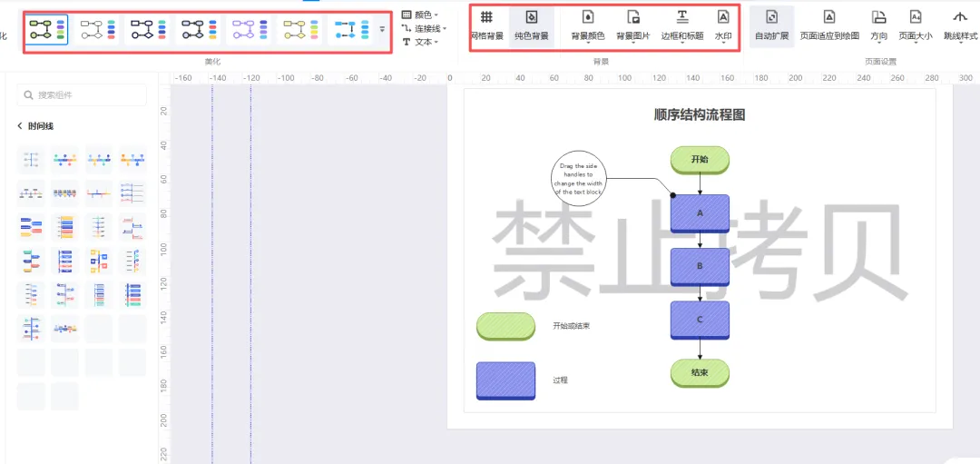This screenshot has height=464, width=980.
Task: Choose the yellow filled theme thumbnail
Action: tap(300, 29)
